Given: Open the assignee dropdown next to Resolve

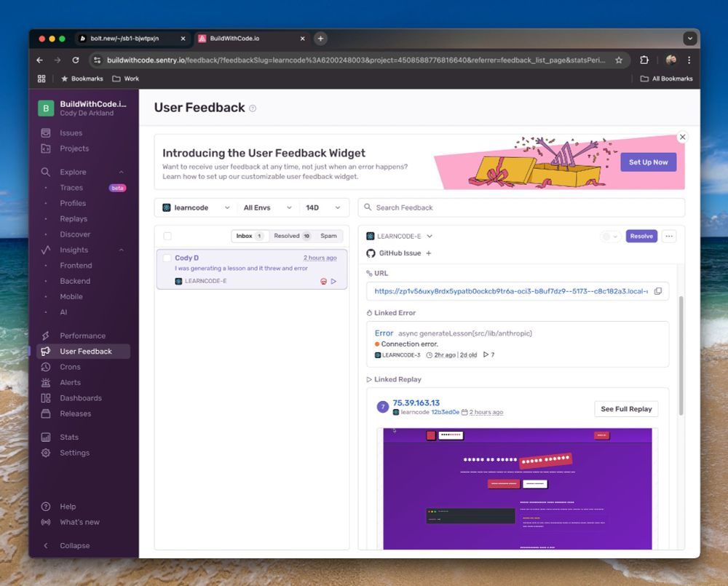Looking at the screenshot, I should [610, 237].
